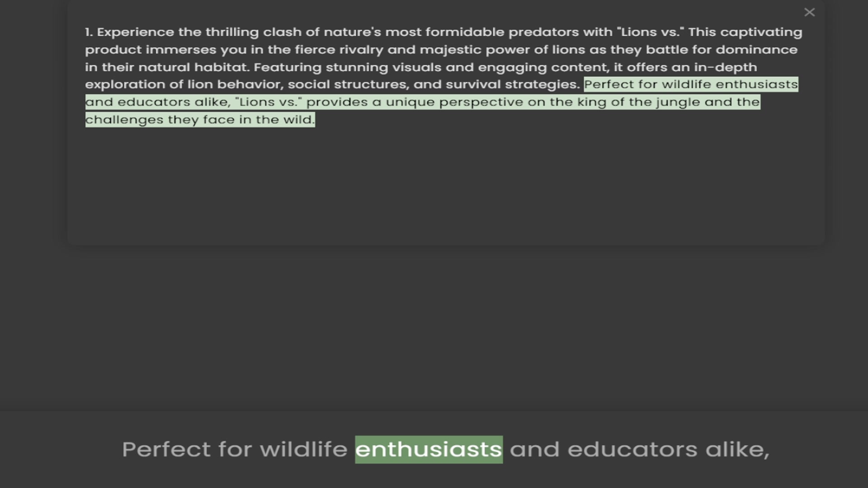Click the word "habitat." in the third line

(x=222, y=67)
